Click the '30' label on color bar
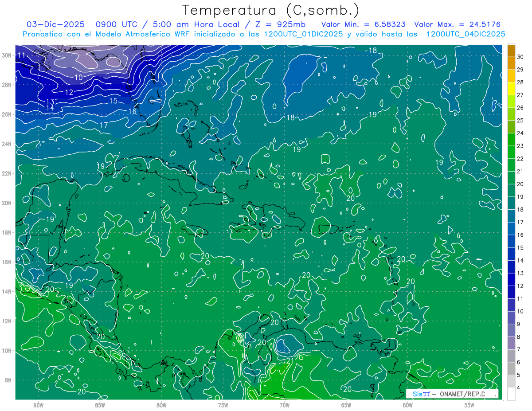Image resolution: width=532 pixels, height=411 pixels. click(520, 56)
